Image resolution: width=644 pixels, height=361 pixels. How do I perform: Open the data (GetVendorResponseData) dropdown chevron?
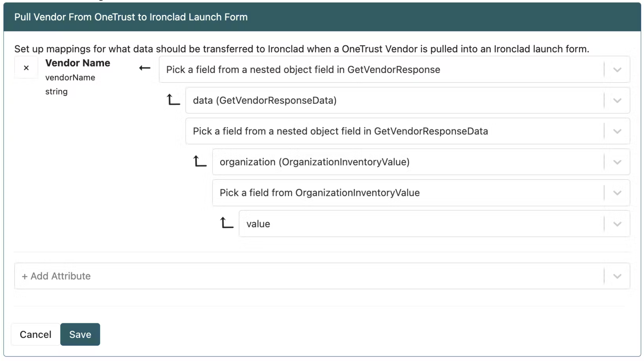(x=617, y=100)
